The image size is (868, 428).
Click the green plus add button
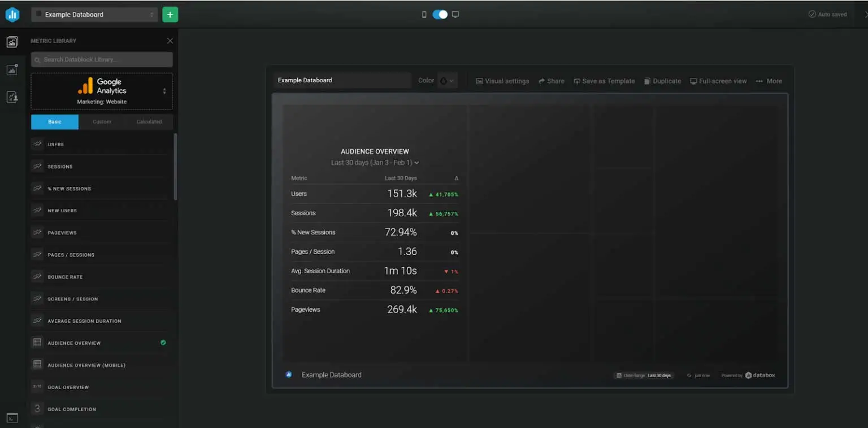170,15
